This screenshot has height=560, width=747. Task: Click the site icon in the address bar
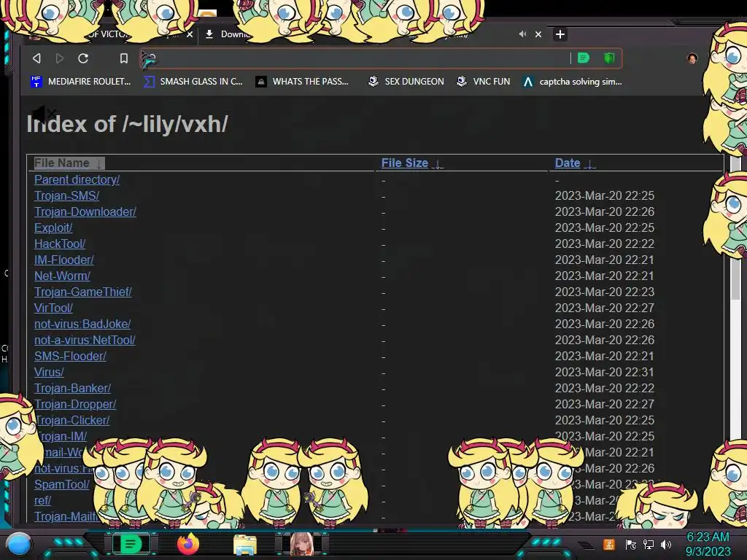(149, 59)
